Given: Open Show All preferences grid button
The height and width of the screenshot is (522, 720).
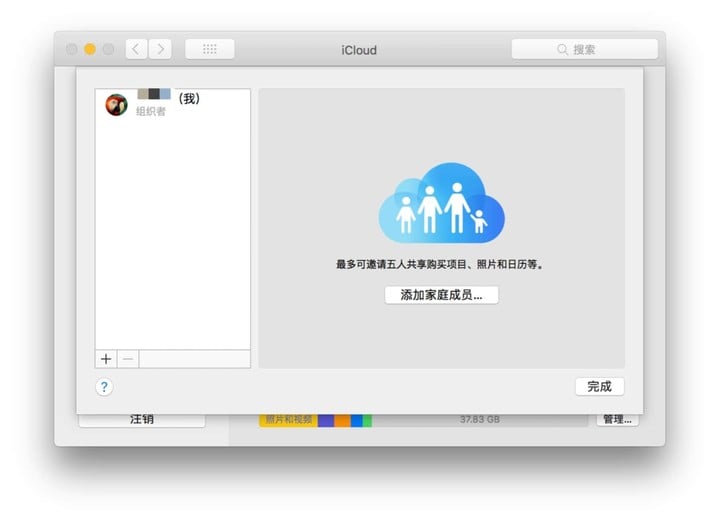Looking at the screenshot, I should click(210, 49).
